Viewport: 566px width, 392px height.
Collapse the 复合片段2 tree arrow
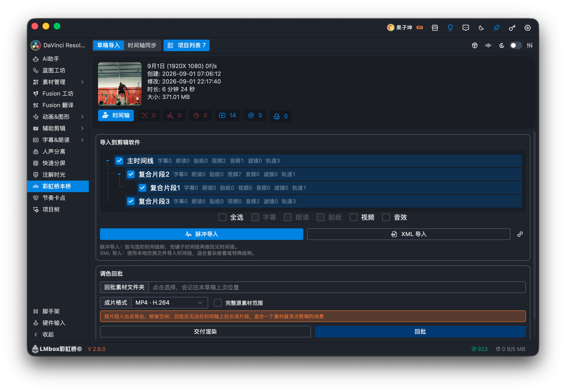(120, 174)
